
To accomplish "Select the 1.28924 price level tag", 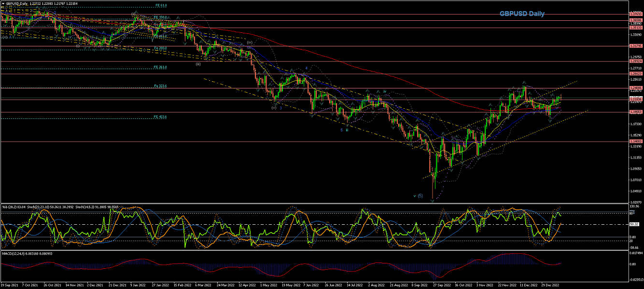I will [x=635, y=61].
